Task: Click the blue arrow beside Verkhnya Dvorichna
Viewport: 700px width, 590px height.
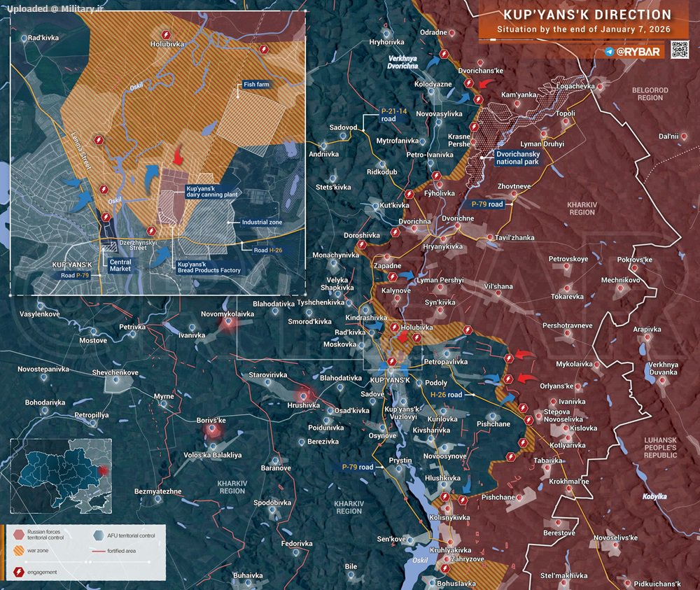Action: (432, 62)
